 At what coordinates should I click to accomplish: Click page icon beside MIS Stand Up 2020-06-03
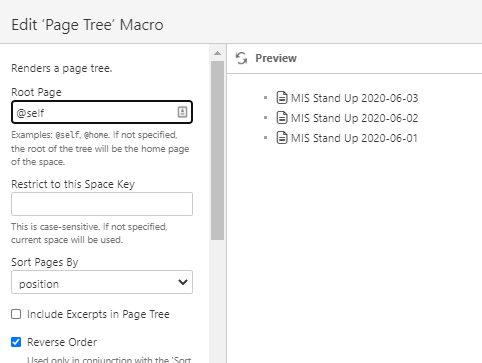(x=282, y=98)
